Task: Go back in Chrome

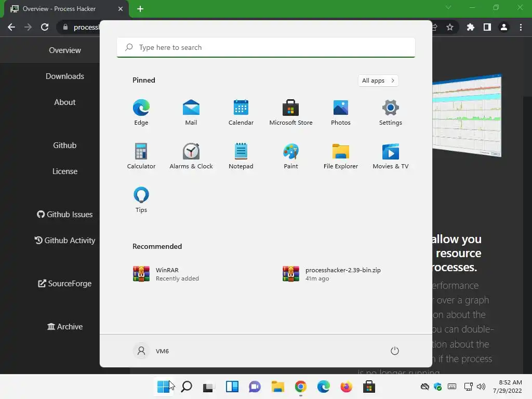Action: (11, 27)
